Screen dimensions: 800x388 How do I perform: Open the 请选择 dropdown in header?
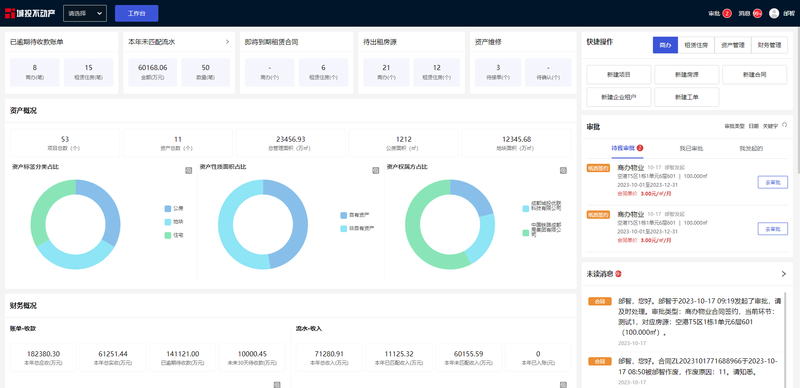pos(85,13)
